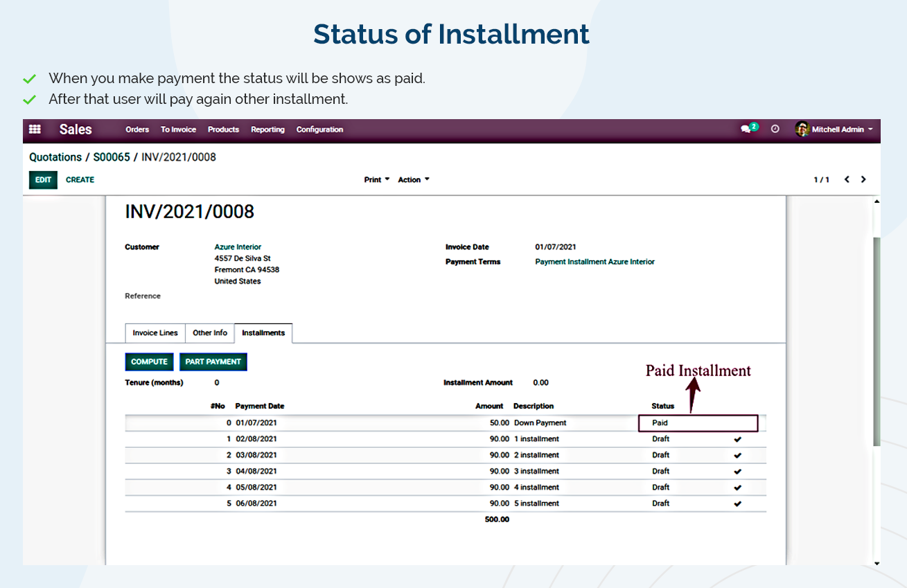Click payment date 05/08/2021

[x=256, y=488]
